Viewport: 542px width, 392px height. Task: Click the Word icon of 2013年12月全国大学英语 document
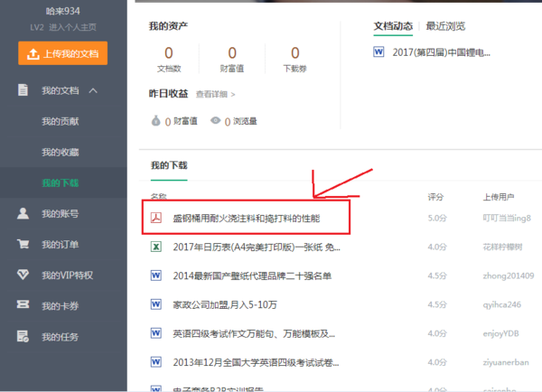tap(156, 362)
